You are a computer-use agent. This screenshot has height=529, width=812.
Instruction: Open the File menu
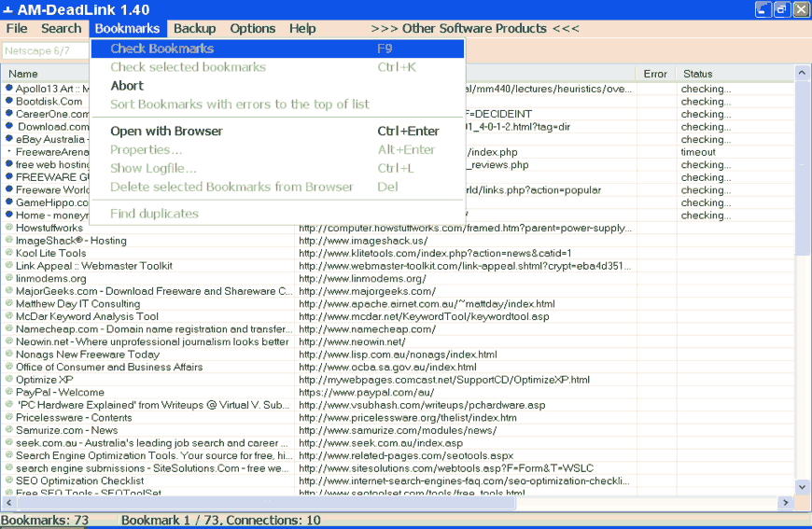(x=17, y=29)
